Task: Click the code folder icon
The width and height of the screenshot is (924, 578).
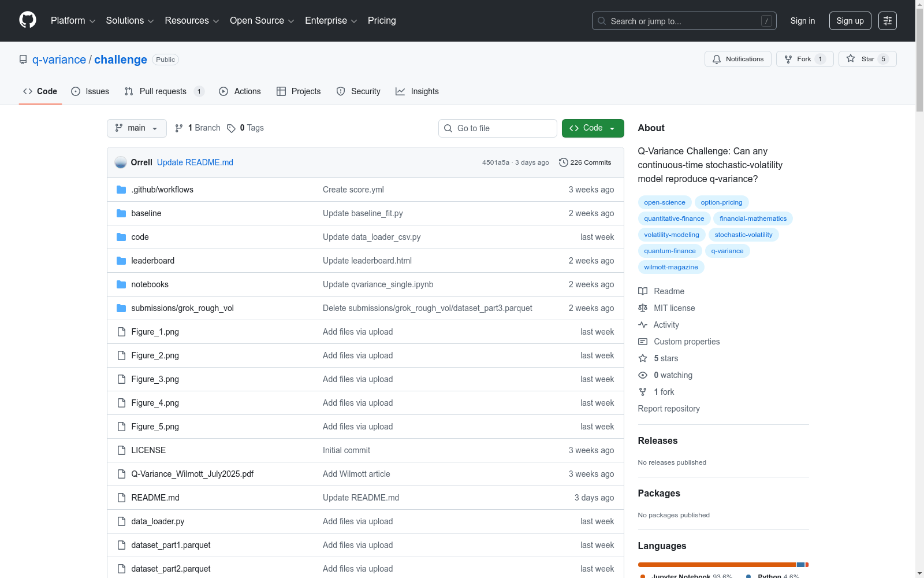Action: [121, 237]
